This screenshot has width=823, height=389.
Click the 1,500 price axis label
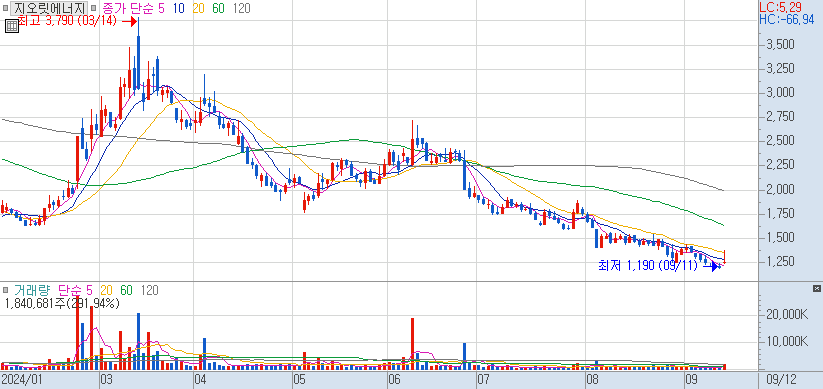click(779, 238)
